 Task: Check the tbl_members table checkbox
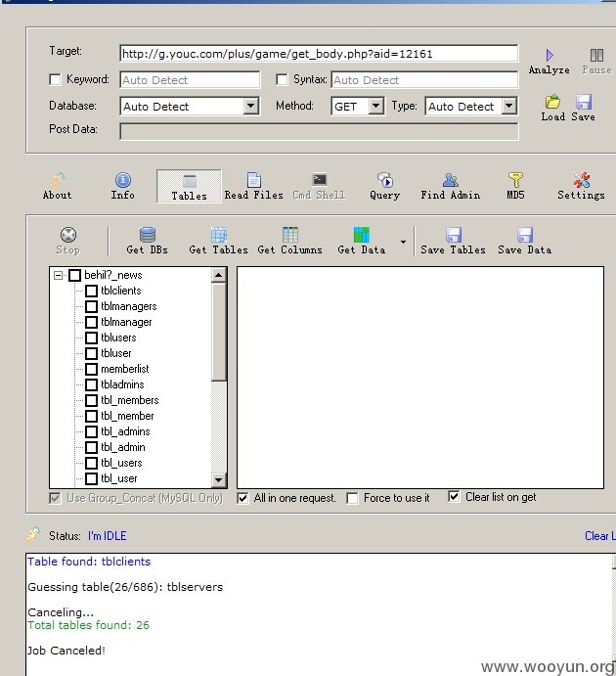pyautogui.click(x=91, y=400)
